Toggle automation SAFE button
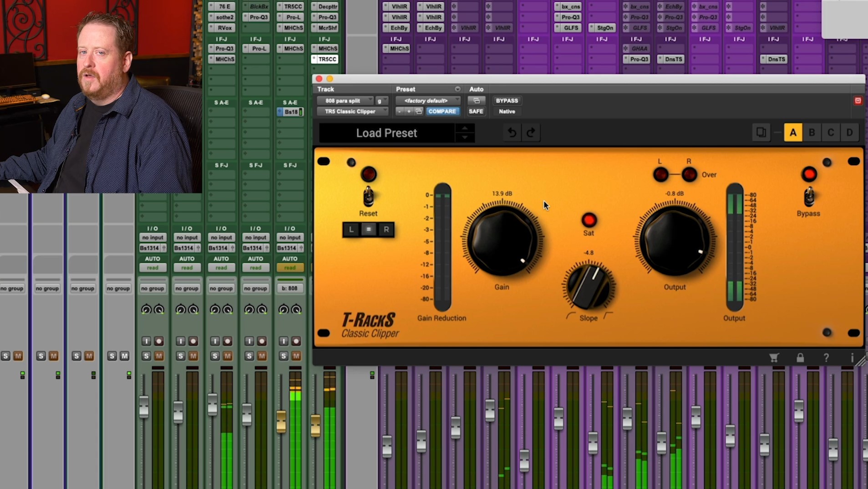 click(x=476, y=112)
